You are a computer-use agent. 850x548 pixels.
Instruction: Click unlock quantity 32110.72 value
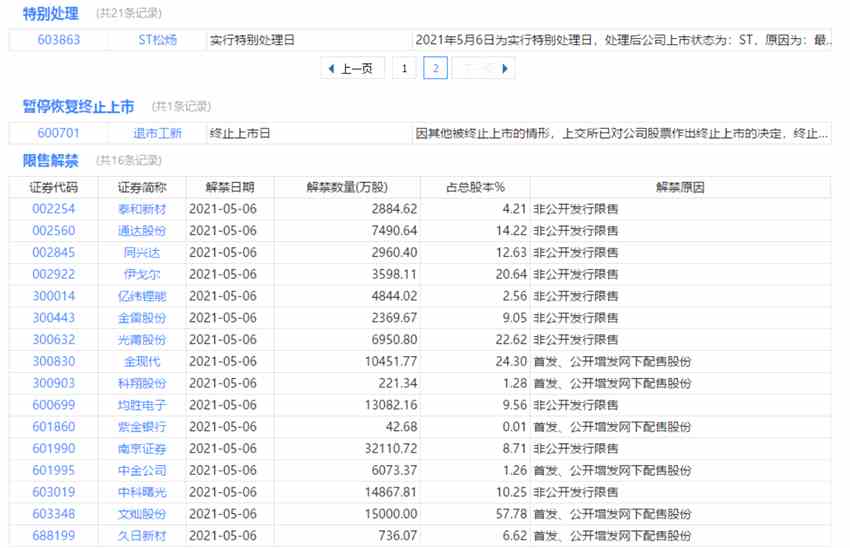pyautogui.click(x=391, y=449)
